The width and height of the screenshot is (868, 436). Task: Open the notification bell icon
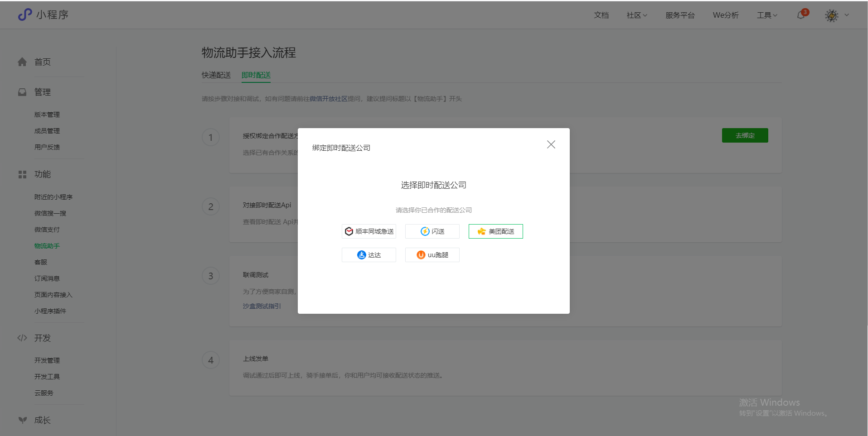click(801, 15)
